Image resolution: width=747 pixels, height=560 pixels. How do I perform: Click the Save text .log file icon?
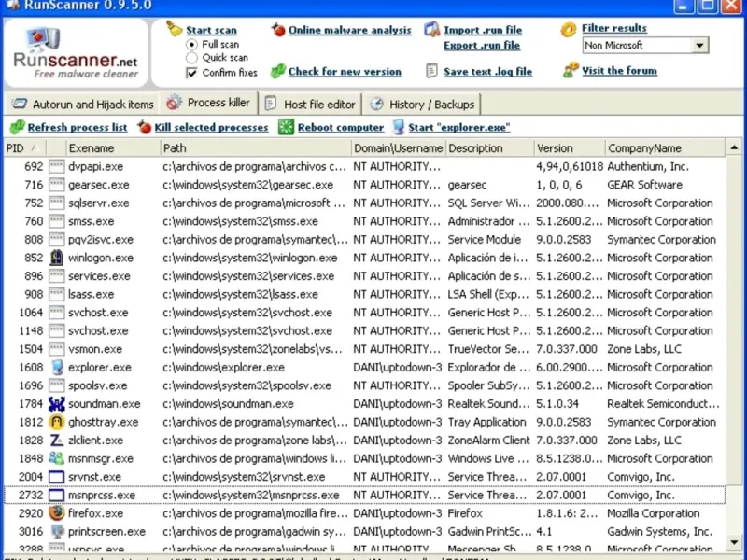tap(431, 71)
